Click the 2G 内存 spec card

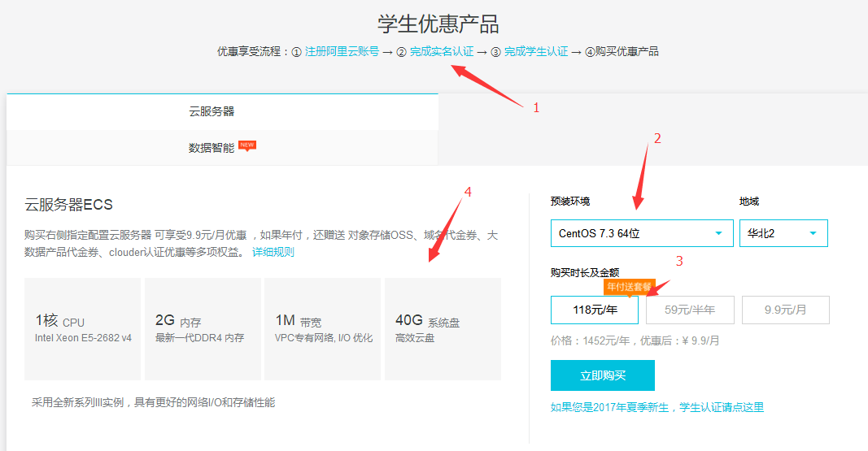203,329
